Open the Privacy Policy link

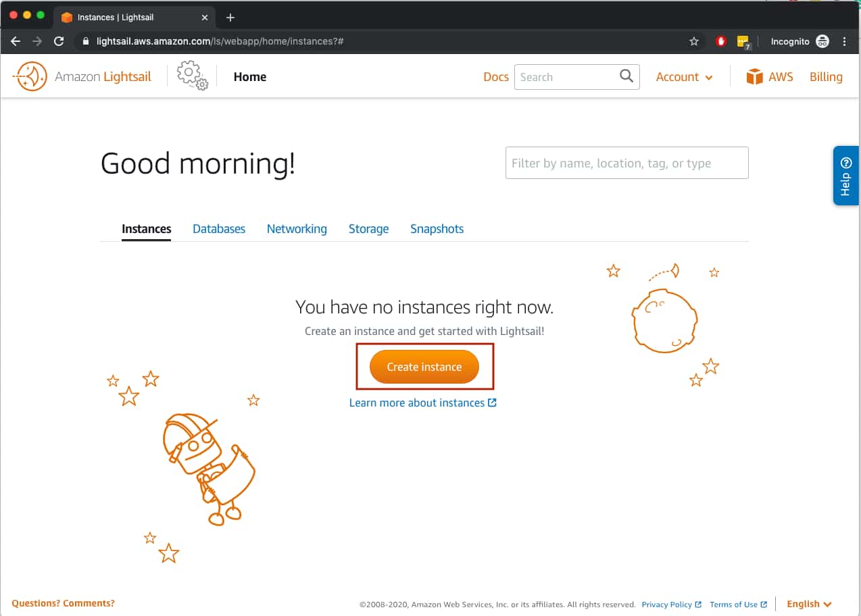[x=672, y=605]
